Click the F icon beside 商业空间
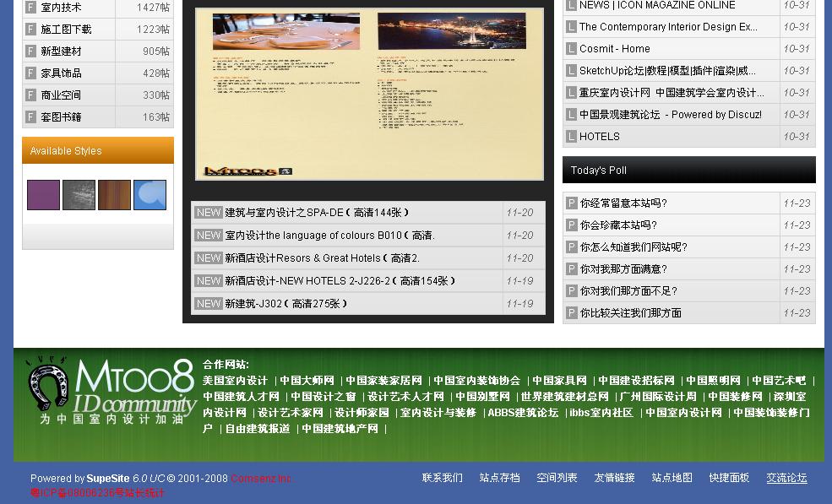Screen dimensions: 832x504 [x=30, y=95]
